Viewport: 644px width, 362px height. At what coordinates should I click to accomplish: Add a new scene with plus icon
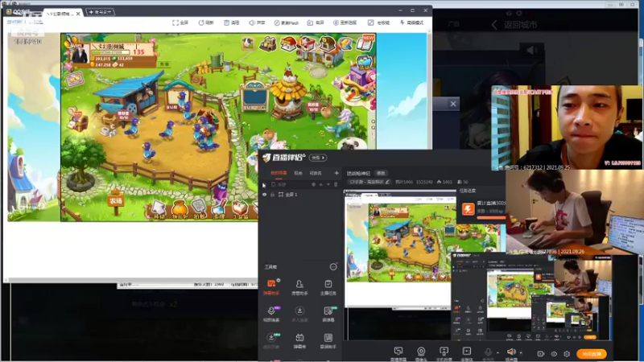(x=336, y=173)
